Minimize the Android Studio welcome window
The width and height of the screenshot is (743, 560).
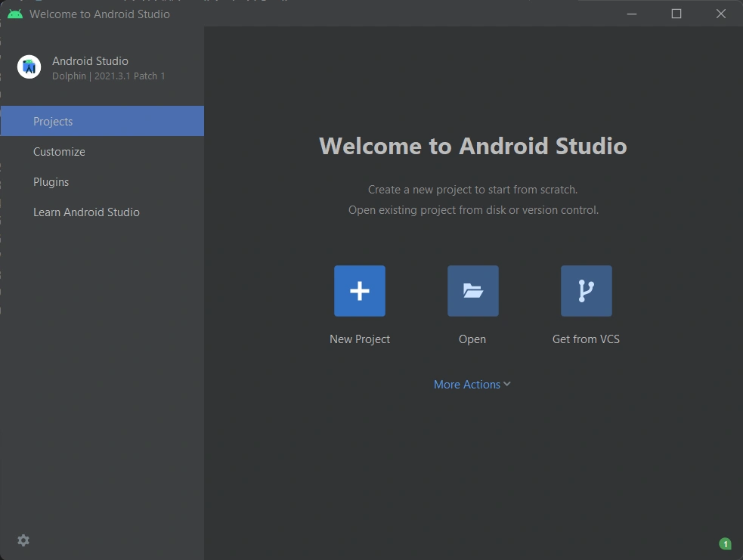point(632,14)
